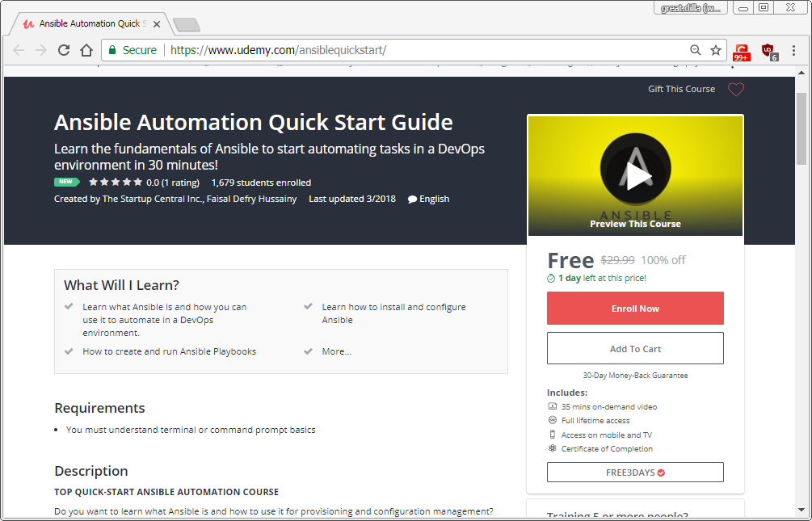Screen dimensions: 812x521
Task: Click the browser forward arrow
Action: tap(41, 50)
